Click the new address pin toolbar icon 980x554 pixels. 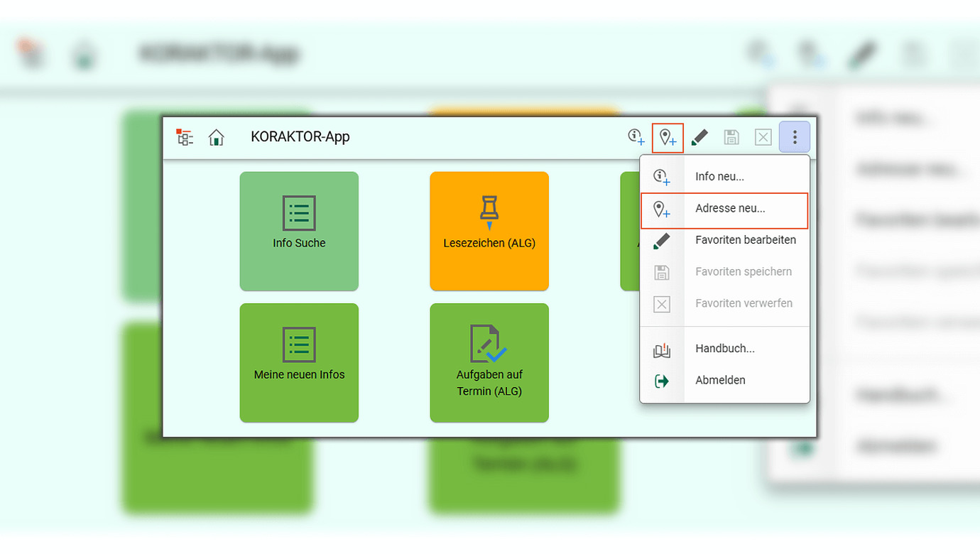click(x=668, y=137)
